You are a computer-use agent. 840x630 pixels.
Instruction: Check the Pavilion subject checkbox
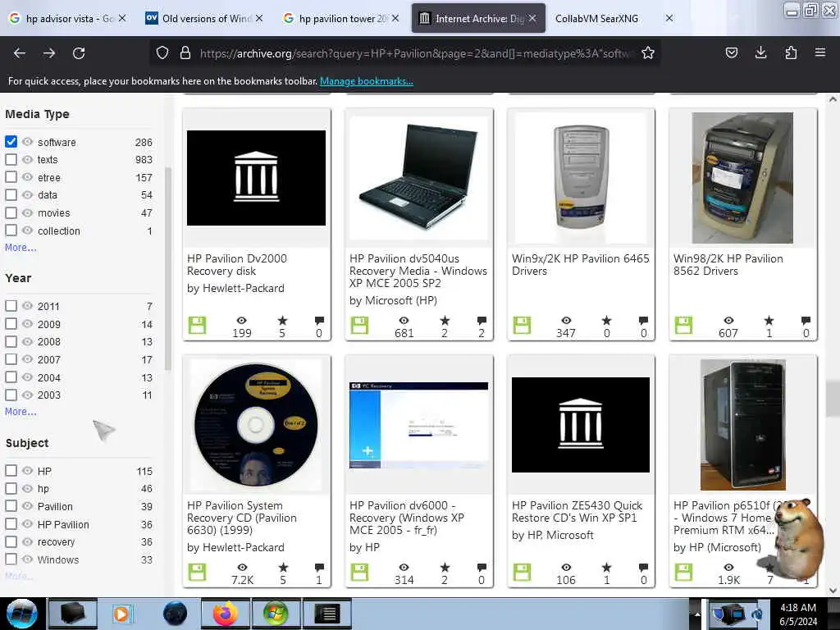click(x=11, y=505)
